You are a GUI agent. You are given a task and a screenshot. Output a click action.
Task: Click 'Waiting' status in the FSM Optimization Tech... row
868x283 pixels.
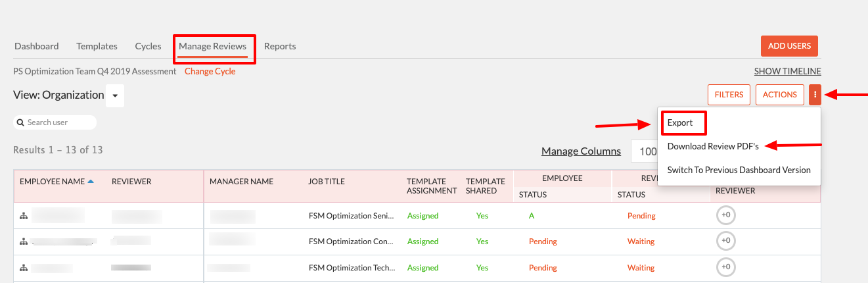(641, 268)
